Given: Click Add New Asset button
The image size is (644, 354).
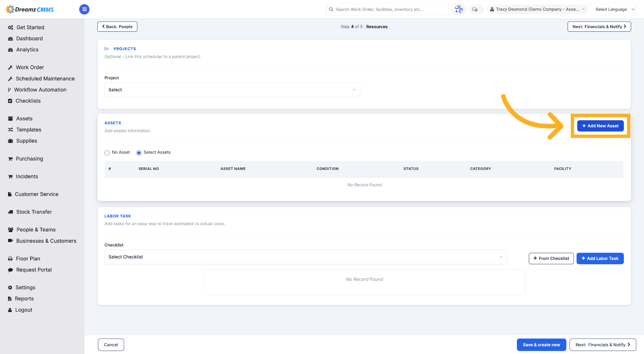Looking at the screenshot, I should coord(600,126).
